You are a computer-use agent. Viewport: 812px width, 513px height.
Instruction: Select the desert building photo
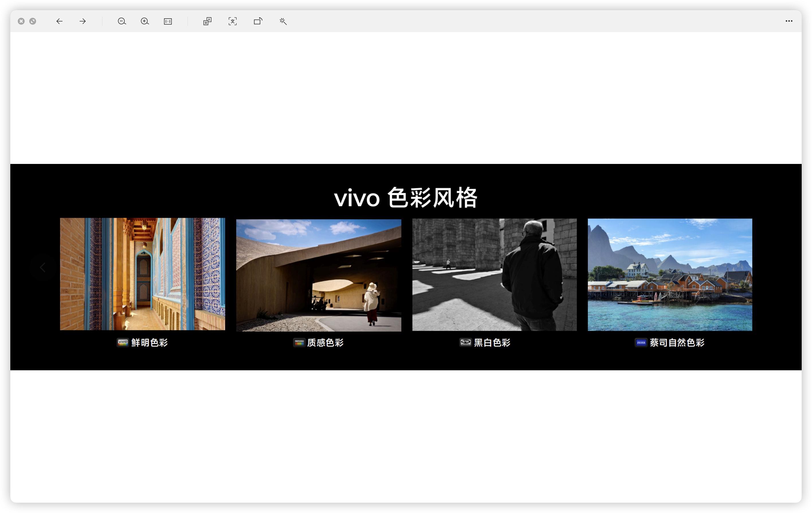(319, 275)
